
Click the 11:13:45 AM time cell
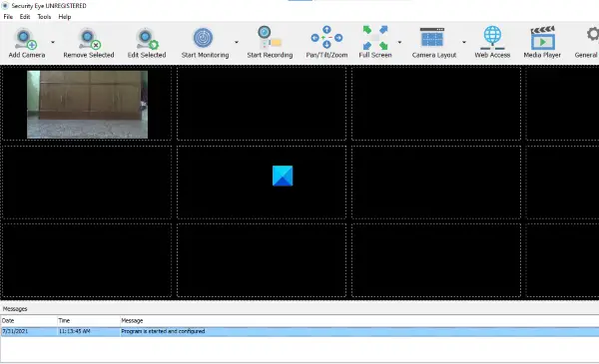coord(75,331)
